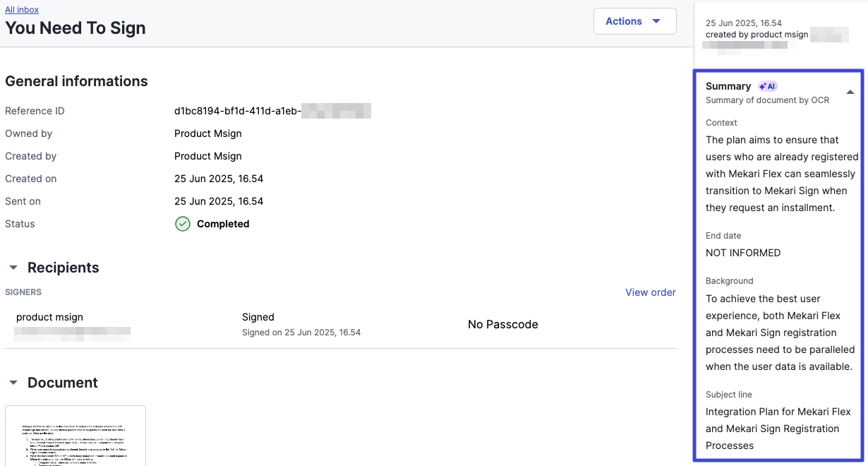Select the product msign signer name
Viewport: 868px width, 466px height.
click(x=49, y=317)
